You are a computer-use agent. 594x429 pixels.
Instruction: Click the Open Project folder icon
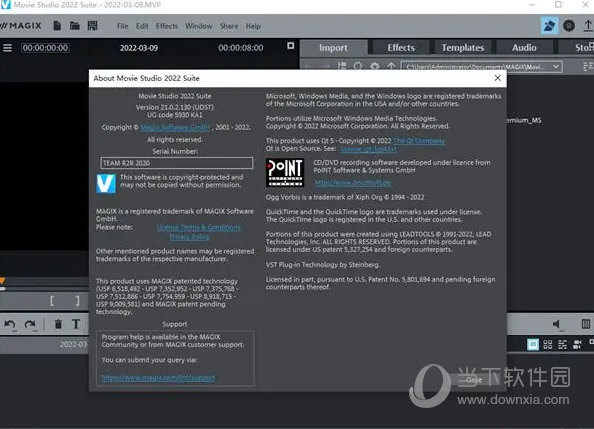(75, 26)
